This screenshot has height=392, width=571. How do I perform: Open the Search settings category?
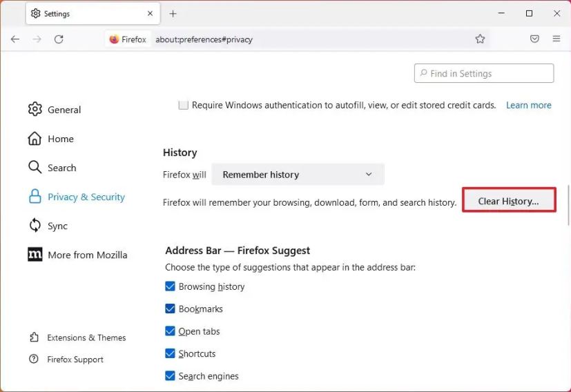coord(52,168)
